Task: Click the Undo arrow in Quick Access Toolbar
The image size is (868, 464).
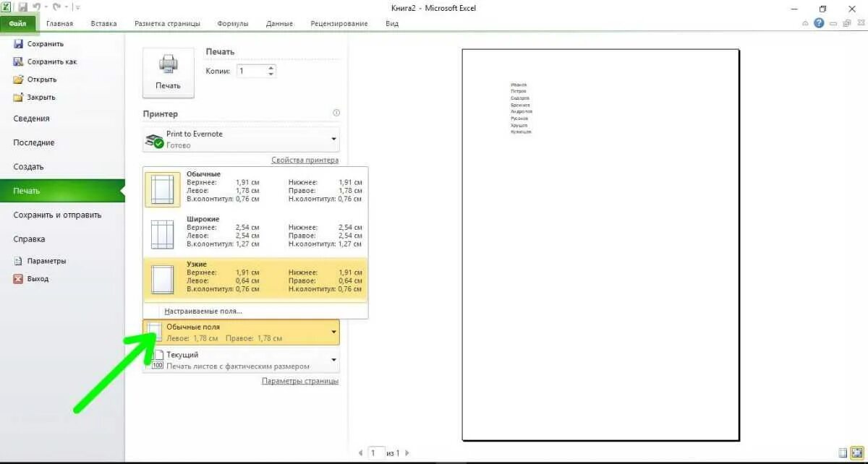Action: 35,7
